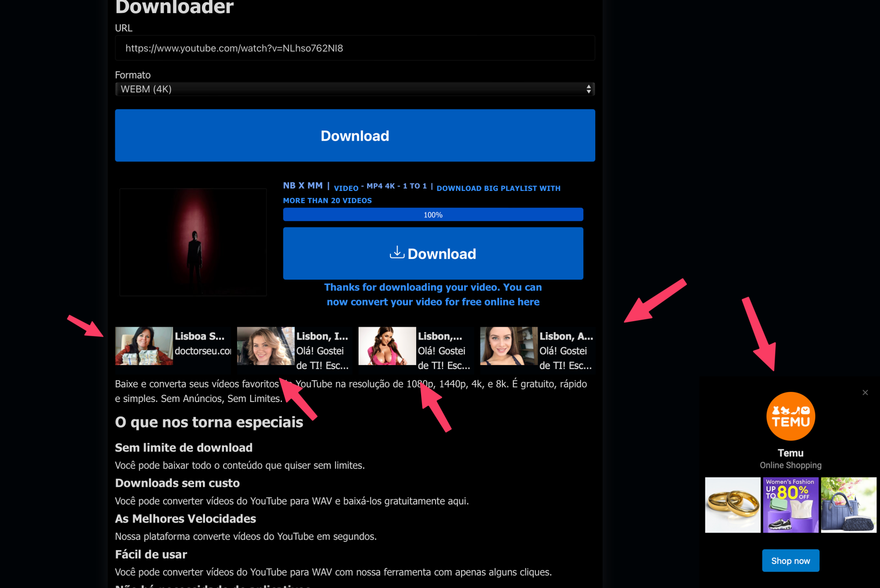Click the Temu logo icon
The height and width of the screenshot is (588, 880).
(x=790, y=416)
